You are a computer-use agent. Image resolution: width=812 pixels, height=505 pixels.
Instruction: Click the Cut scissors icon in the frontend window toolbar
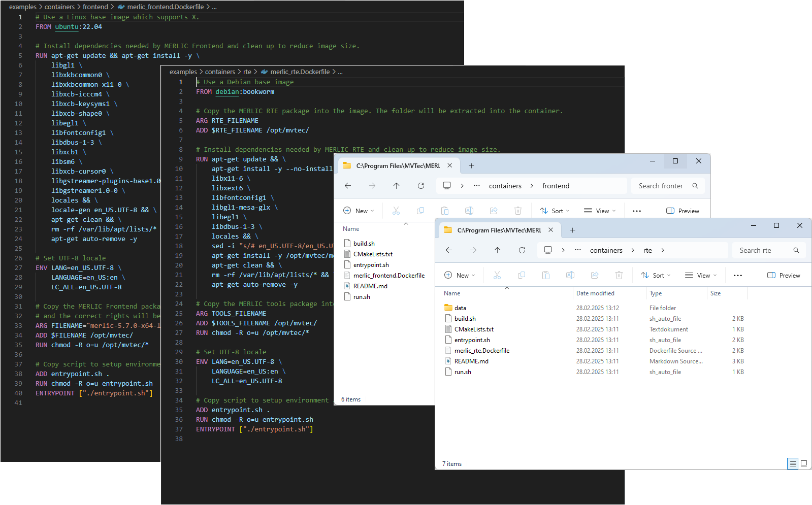tap(396, 211)
